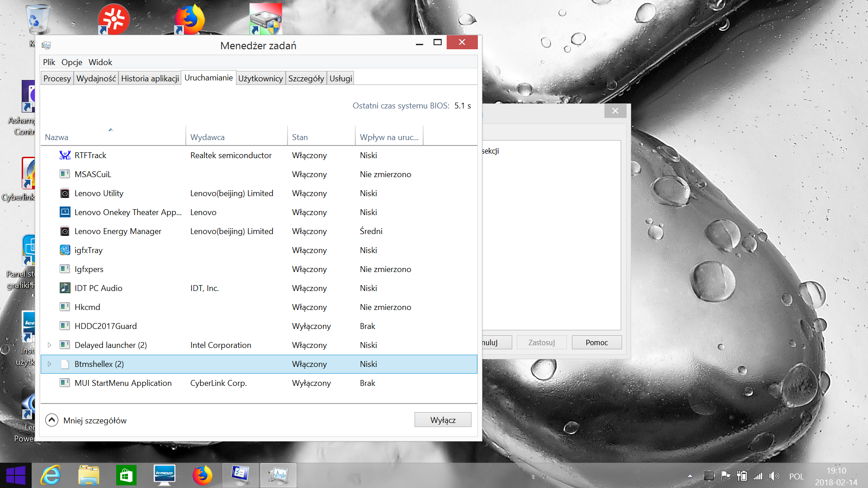Expand the Delayed launcher (2) group
The height and width of the screenshot is (488, 868).
(x=49, y=345)
